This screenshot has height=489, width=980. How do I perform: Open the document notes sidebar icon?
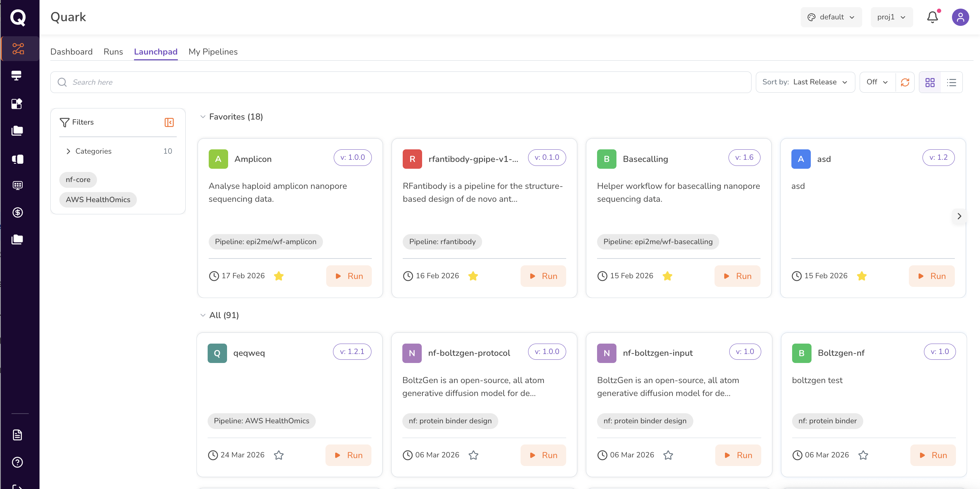(x=18, y=435)
